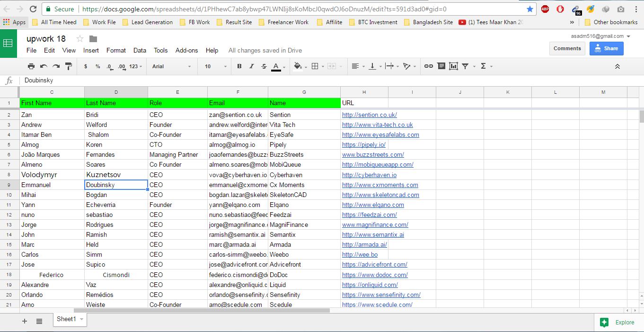Screen dimensions: 644x332
Task: Open the Functions sigma dropdown
Action: 486,66
